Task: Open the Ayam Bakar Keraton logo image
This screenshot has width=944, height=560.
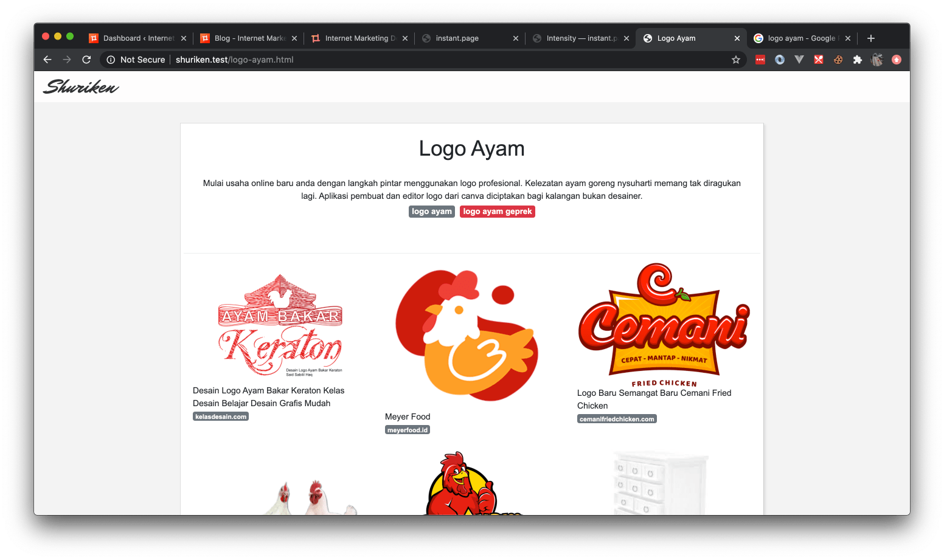Action: click(x=280, y=325)
